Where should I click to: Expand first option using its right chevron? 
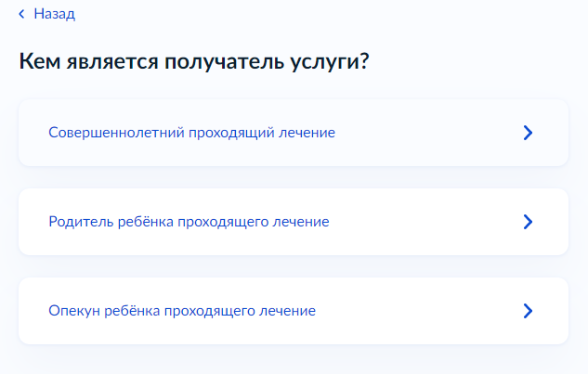(528, 133)
